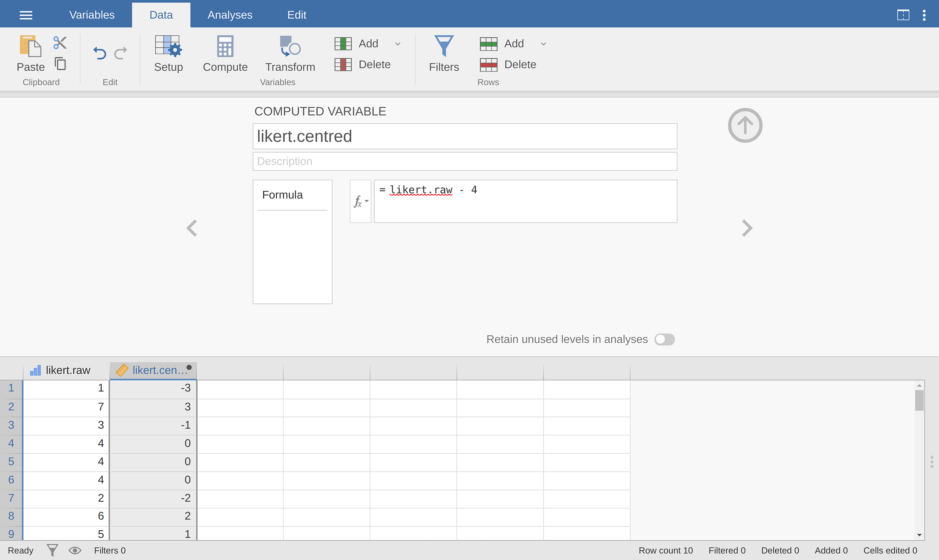This screenshot has height=560, width=939.
Task: Click the Deleted 0 status text
Action: (x=780, y=551)
